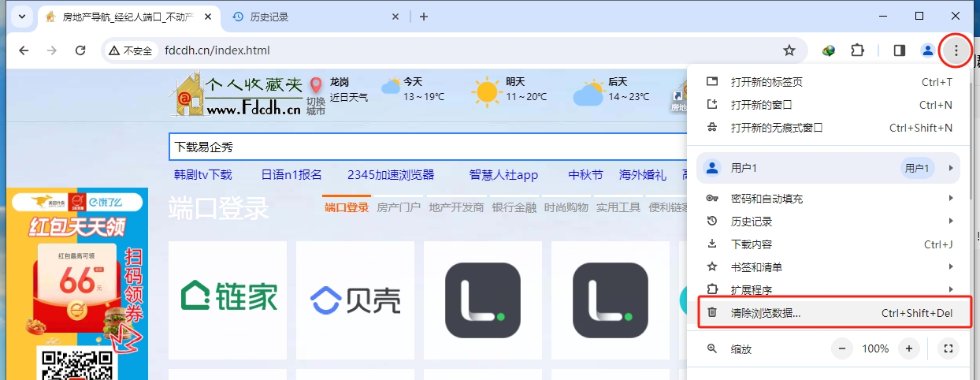This screenshot has width=980, height=380.
Task: Click the globe extension icon in toolbar
Action: pyautogui.click(x=829, y=50)
